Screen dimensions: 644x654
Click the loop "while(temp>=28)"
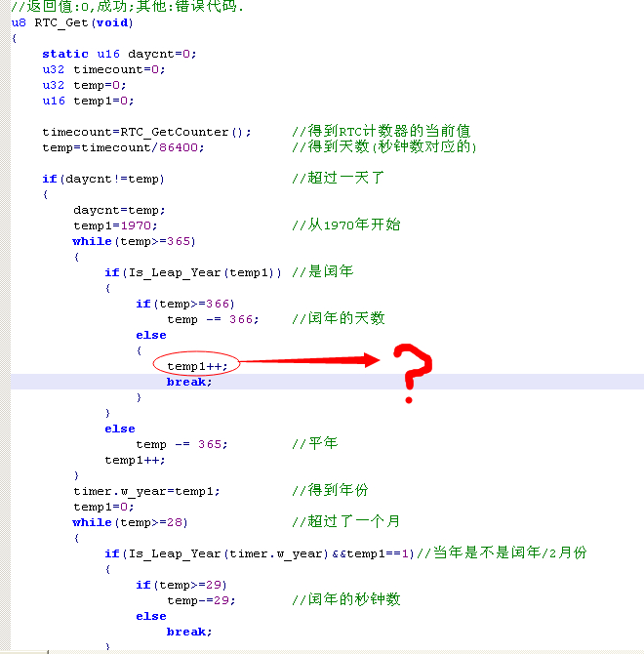(131, 522)
